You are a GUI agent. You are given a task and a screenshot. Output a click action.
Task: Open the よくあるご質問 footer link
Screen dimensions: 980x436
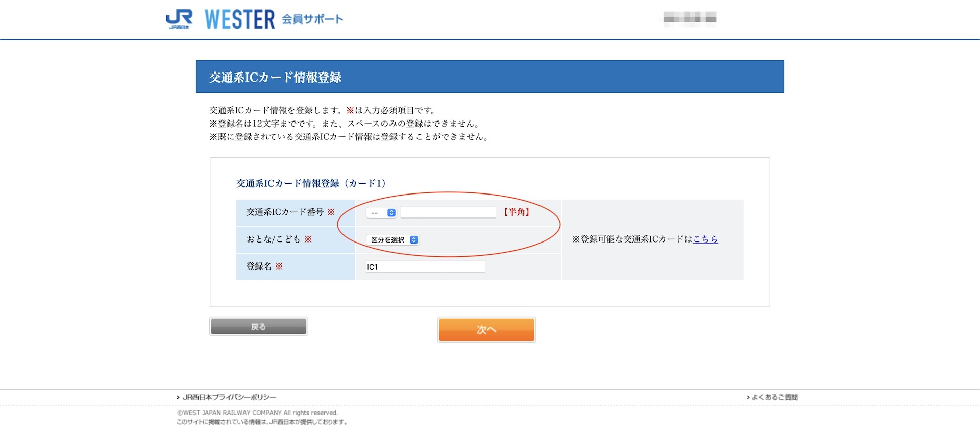pos(774,397)
